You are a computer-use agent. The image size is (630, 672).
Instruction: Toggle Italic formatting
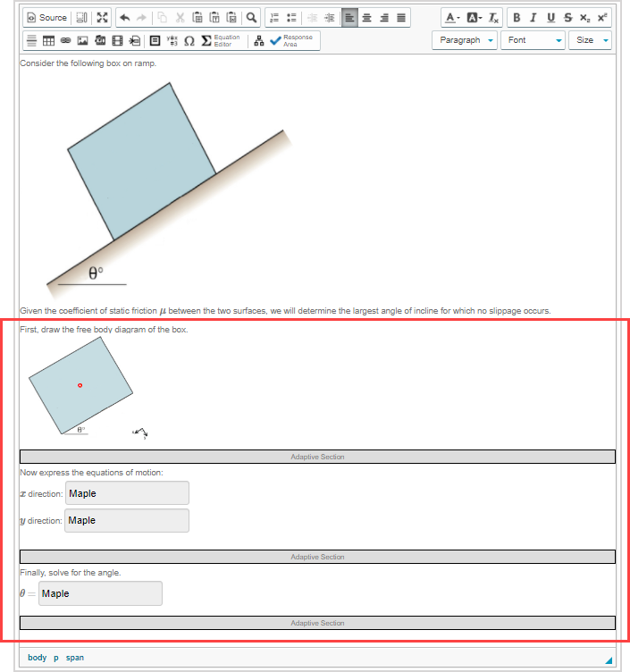[533, 18]
